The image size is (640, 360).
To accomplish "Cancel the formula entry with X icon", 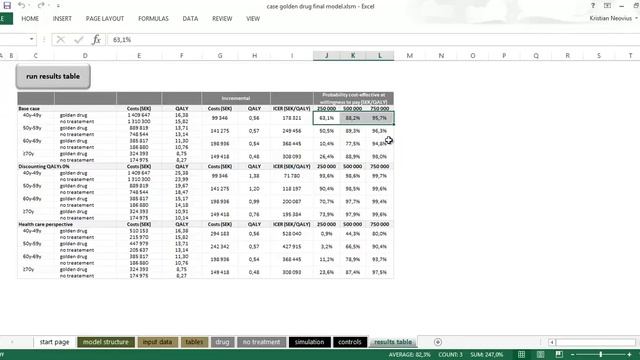I will [x=61, y=40].
